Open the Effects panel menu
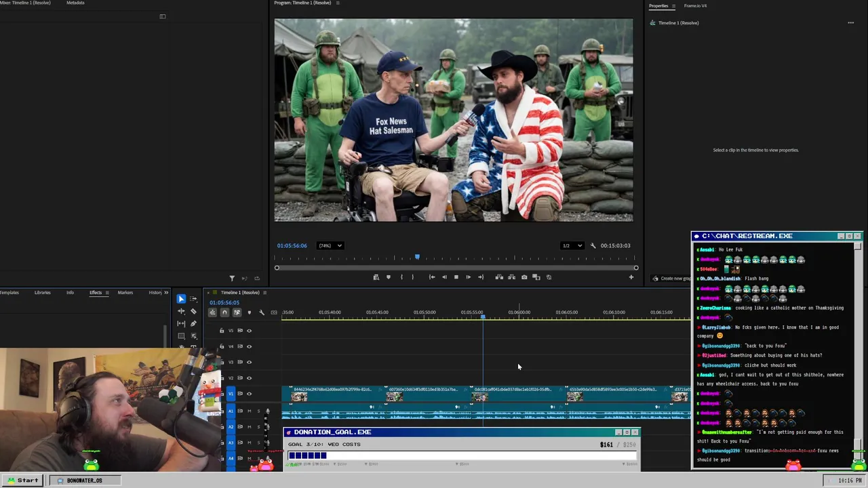Viewport: 868px width, 488px height. click(106, 293)
